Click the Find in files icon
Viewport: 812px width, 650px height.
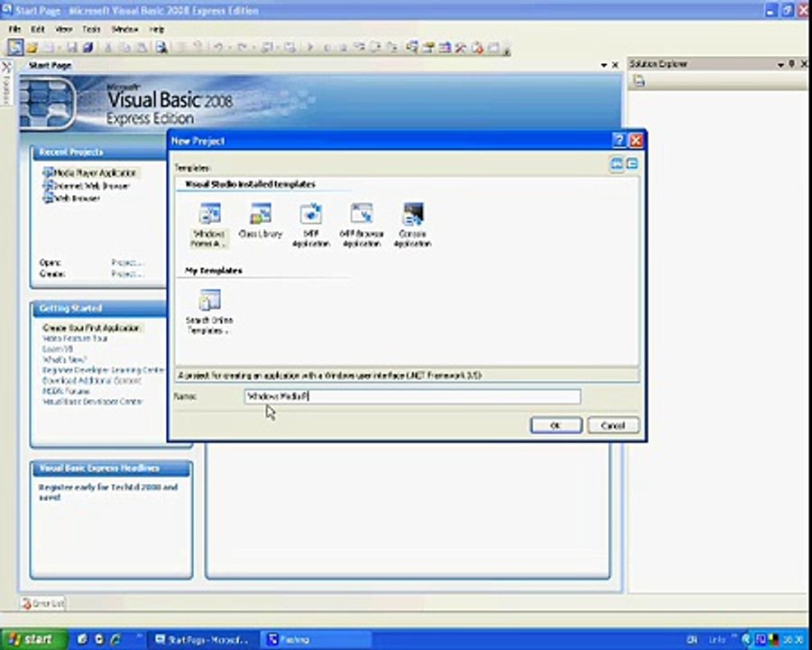click(161, 48)
